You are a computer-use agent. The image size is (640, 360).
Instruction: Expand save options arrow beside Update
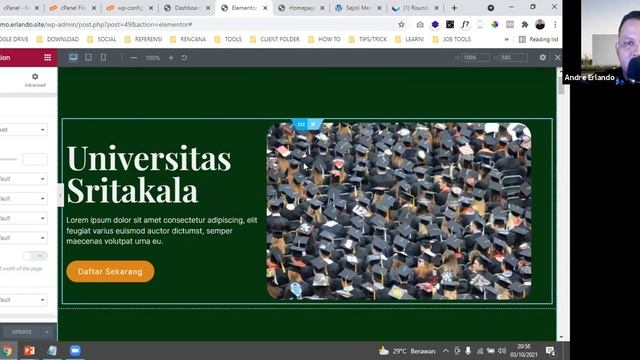click(47, 332)
